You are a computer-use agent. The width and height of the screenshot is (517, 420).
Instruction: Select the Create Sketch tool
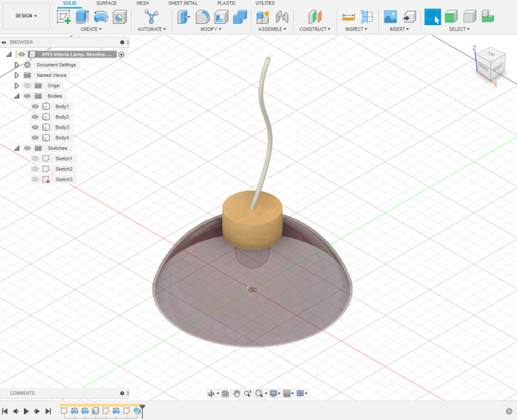(65, 16)
